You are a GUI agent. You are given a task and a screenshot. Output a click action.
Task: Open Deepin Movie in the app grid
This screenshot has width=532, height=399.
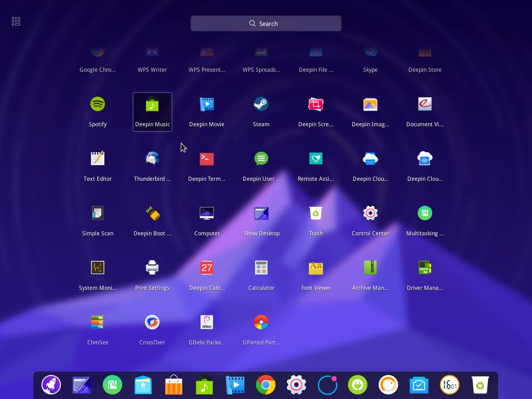pyautogui.click(x=207, y=104)
